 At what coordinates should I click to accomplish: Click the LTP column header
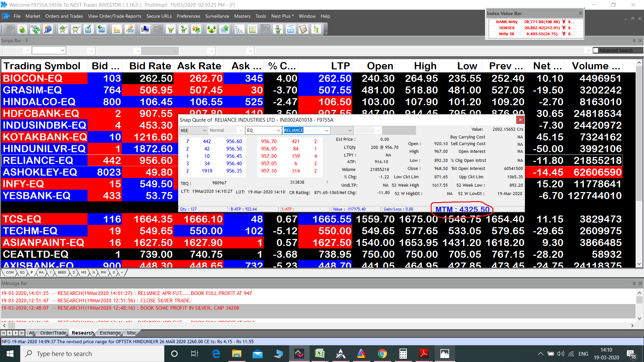tap(325, 66)
